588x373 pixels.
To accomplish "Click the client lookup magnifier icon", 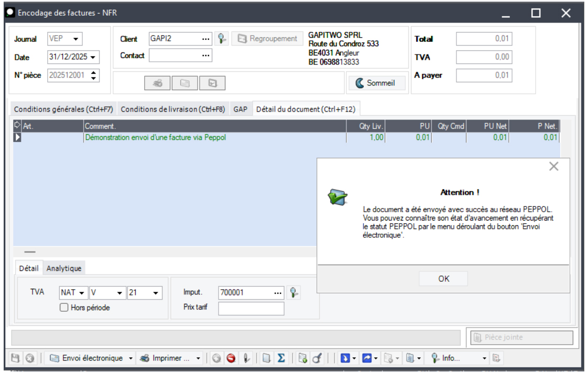I will point(223,38).
